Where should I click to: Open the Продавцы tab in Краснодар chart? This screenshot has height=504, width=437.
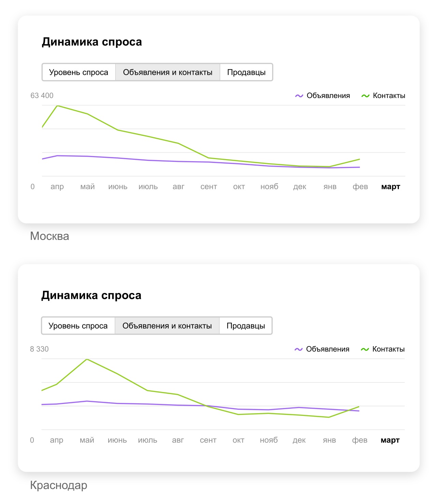246,326
